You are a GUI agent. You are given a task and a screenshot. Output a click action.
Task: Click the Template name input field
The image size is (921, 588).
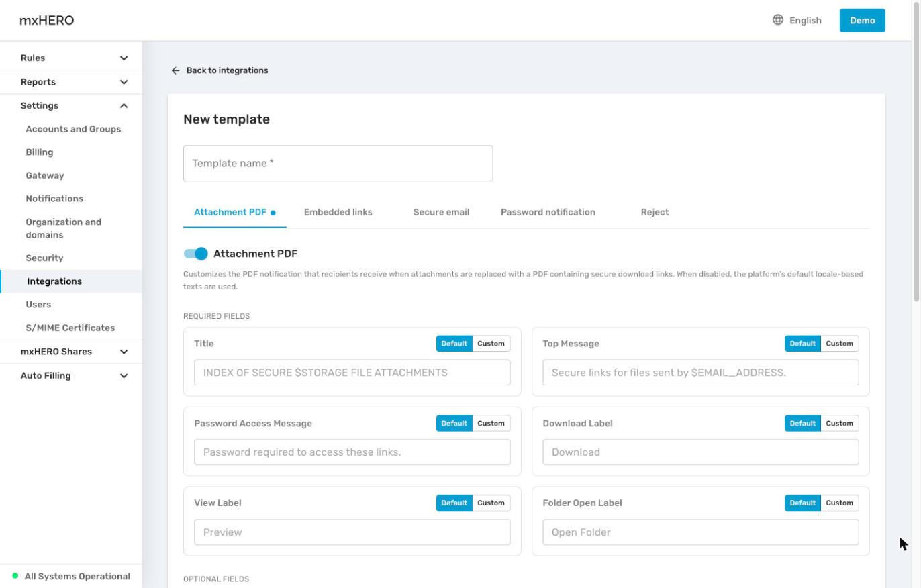click(338, 163)
